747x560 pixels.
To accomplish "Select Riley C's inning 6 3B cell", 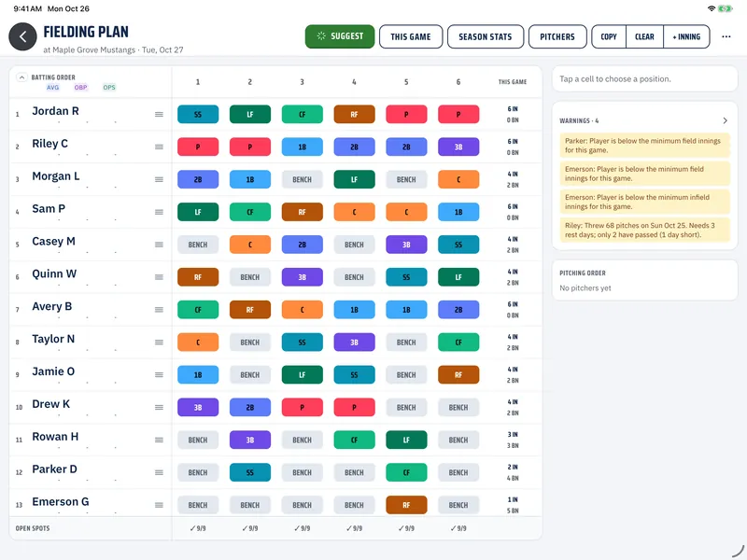I will [x=458, y=147].
